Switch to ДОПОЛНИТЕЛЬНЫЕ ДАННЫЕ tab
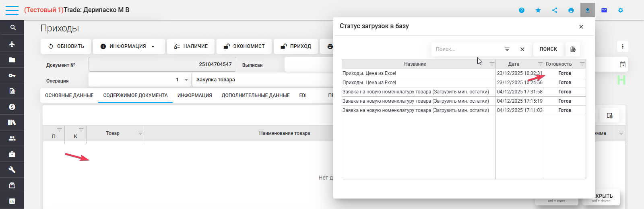The image size is (644, 209). coord(256,95)
